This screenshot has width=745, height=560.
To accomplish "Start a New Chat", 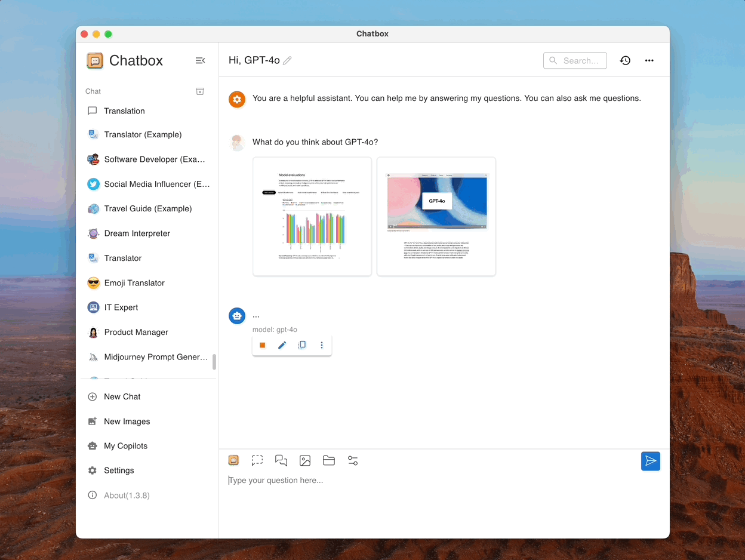I will click(x=122, y=396).
